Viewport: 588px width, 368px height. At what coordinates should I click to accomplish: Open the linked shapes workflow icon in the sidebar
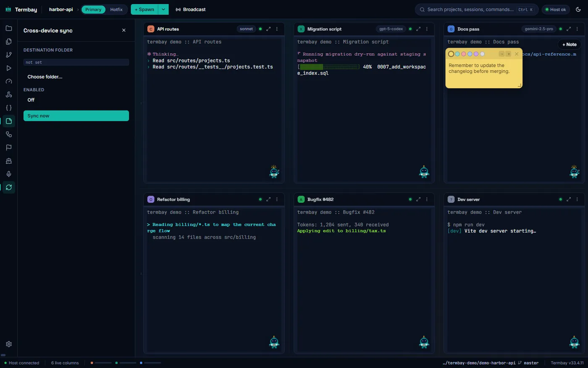coord(9,134)
